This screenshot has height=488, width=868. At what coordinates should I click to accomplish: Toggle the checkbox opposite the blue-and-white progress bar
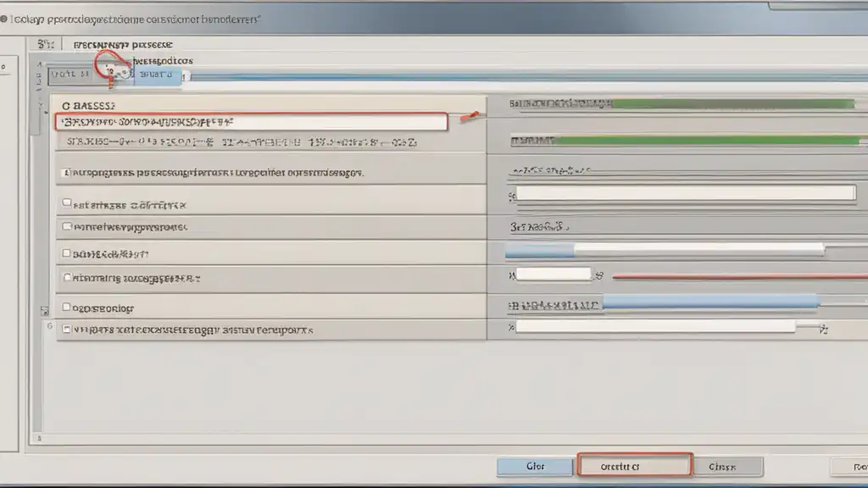(66, 252)
